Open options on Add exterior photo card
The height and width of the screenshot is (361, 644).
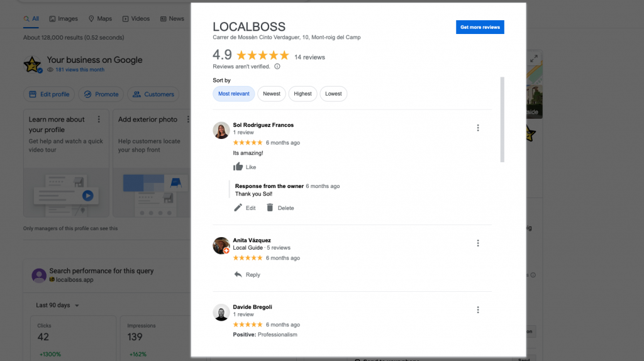(x=188, y=119)
